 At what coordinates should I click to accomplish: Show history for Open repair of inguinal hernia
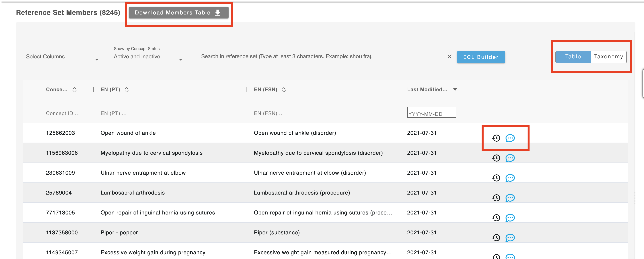pyautogui.click(x=496, y=218)
